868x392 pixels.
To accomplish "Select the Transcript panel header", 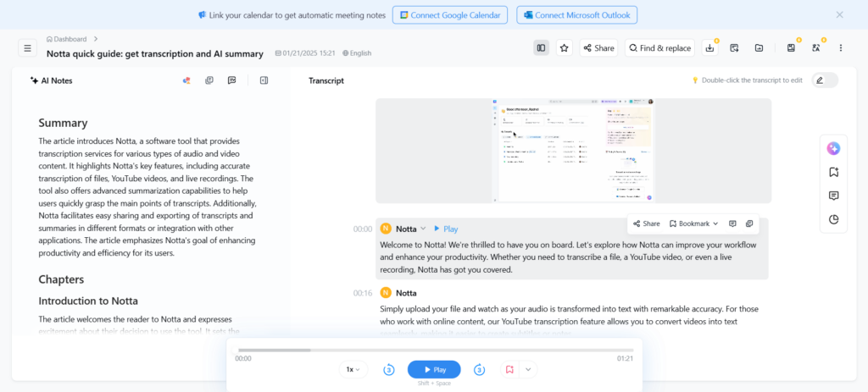I will tap(326, 80).
